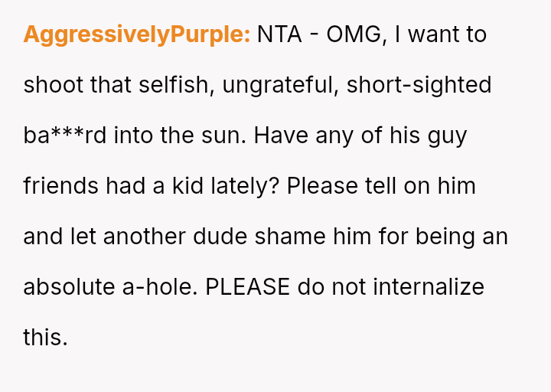Click on the word "a-hole"
This screenshot has width=551, height=392.
pyautogui.click(x=161, y=287)
